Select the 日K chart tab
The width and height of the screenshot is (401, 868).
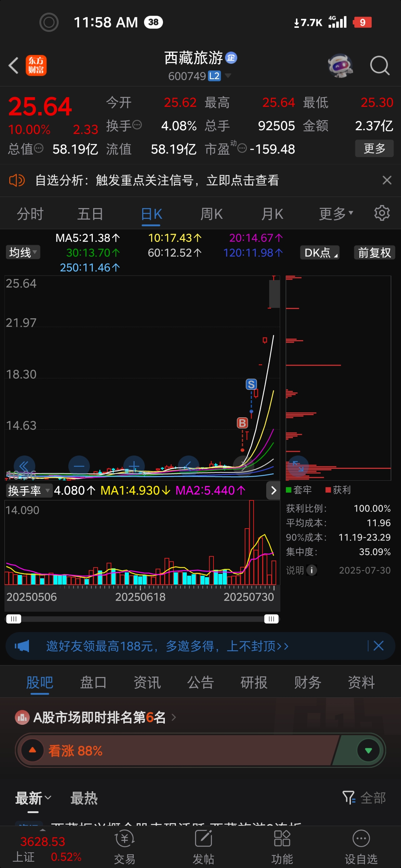pyautogui.click(x=151, y=214)
